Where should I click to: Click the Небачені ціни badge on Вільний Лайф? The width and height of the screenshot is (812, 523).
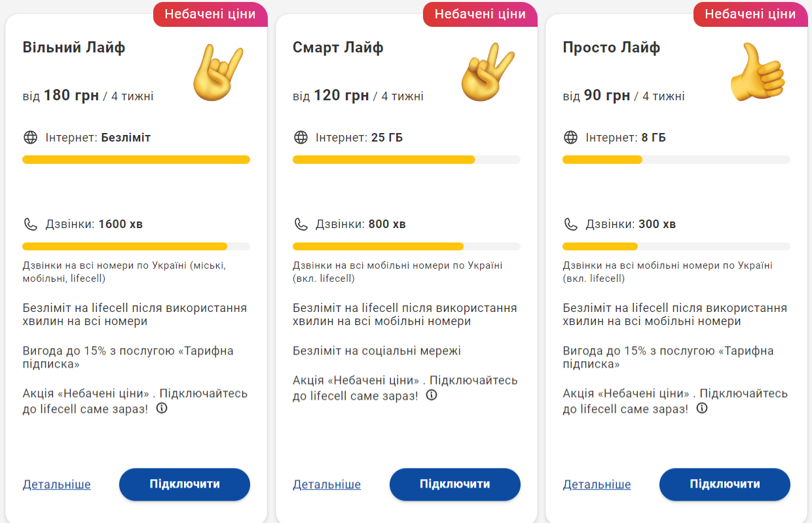tap(210, 14)
